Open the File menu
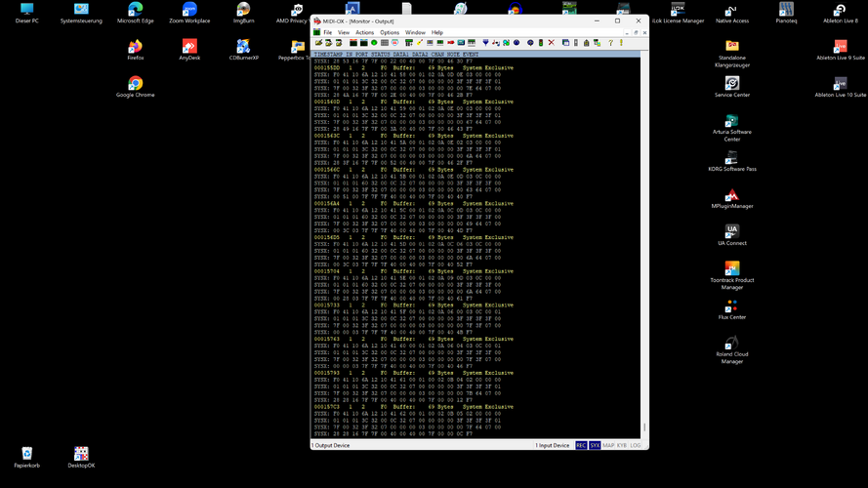Viewport: 868px width, 488px height. (x=328, y=32)
